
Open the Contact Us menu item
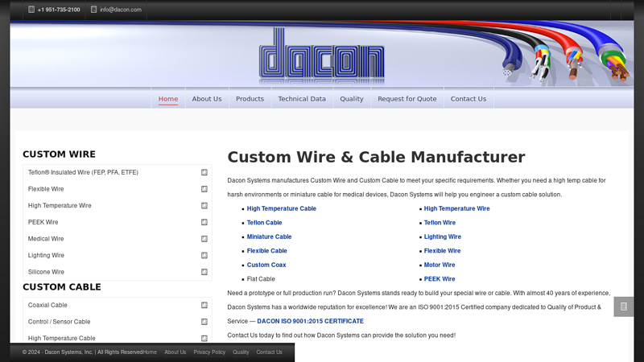click(x=469, y=99)
